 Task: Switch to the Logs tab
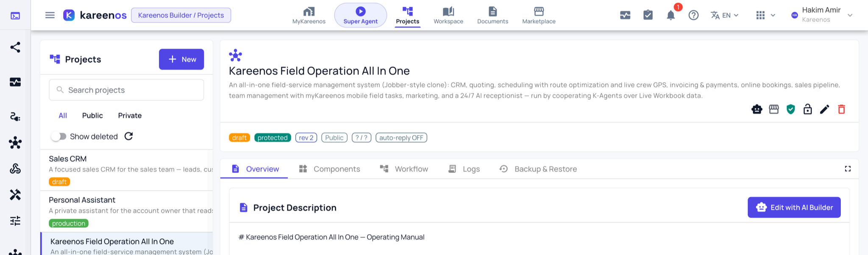click(464, 169)
